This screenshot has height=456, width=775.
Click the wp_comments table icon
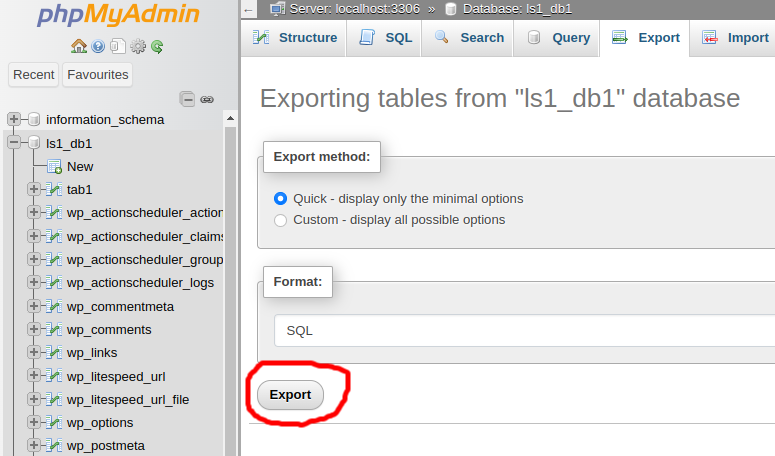tap(54, 330)
